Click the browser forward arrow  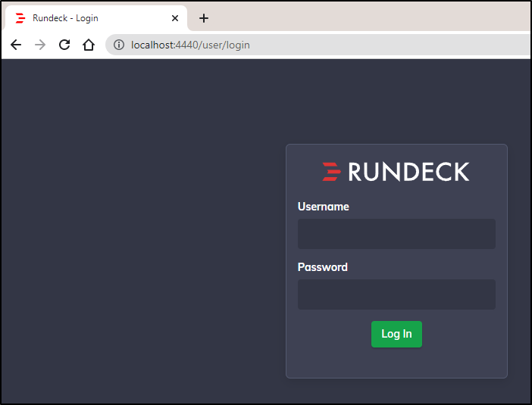click(40, 45)
